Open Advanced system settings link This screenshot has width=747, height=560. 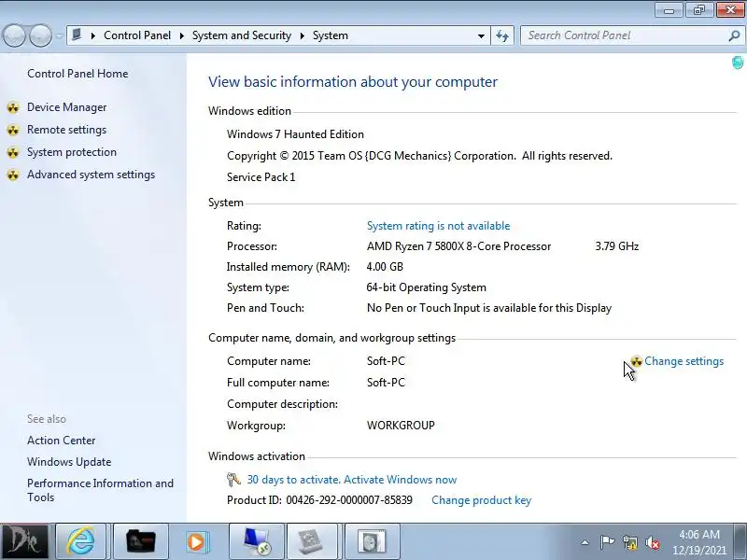(91, 175)
